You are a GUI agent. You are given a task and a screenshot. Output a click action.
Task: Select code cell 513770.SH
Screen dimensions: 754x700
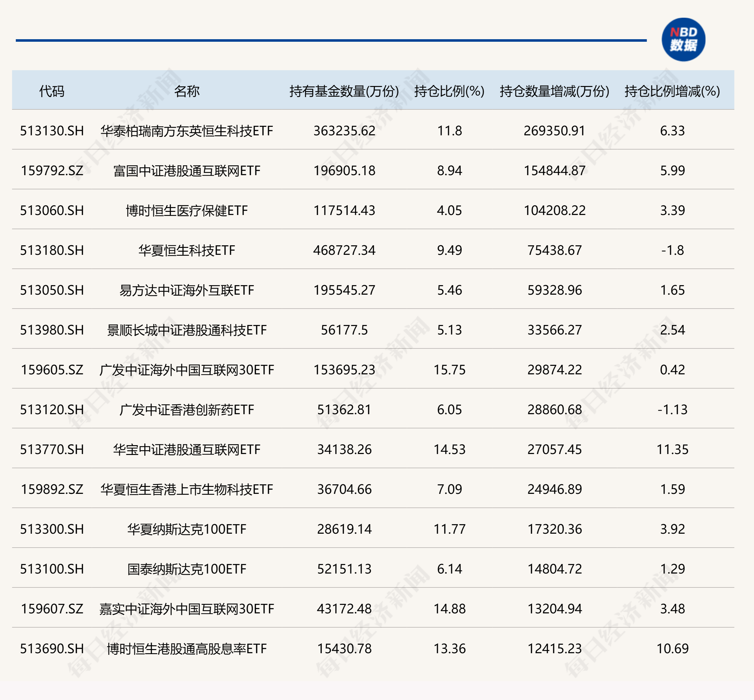(52, 449)
